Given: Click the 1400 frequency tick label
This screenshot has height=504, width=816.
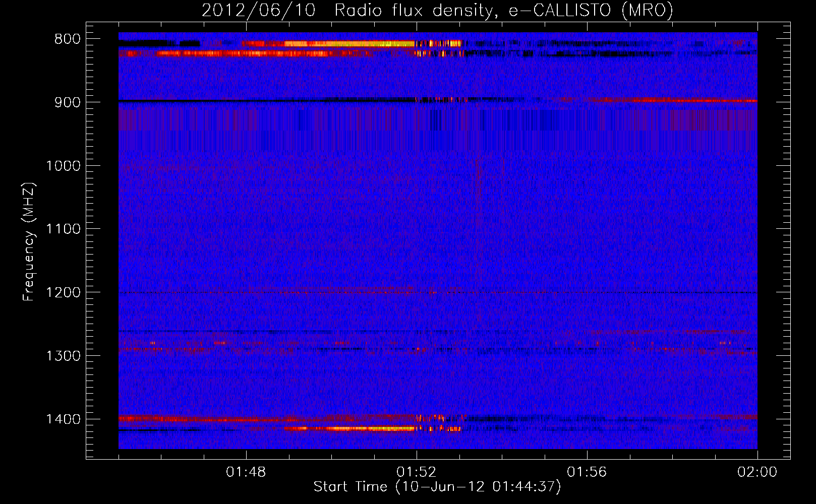Looking at the screenshot, I should coord(63,419).
